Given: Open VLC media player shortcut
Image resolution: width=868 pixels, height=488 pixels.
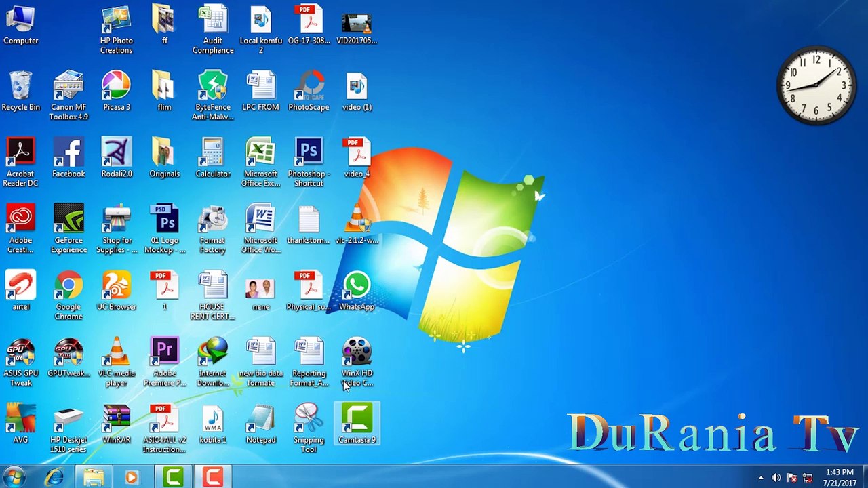Looking at the screenshot, I should click(x=117, y=362).
